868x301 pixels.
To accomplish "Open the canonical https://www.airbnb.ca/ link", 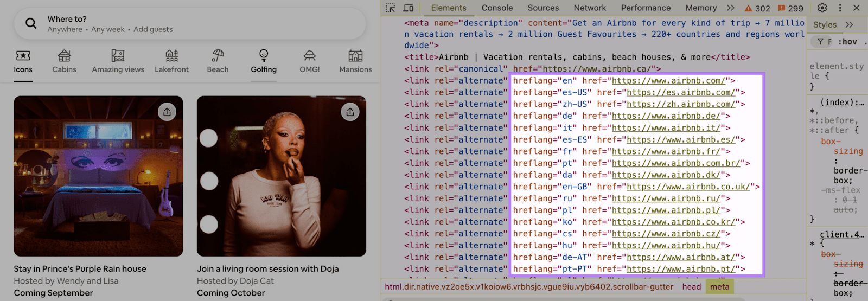I will [597, 69].
